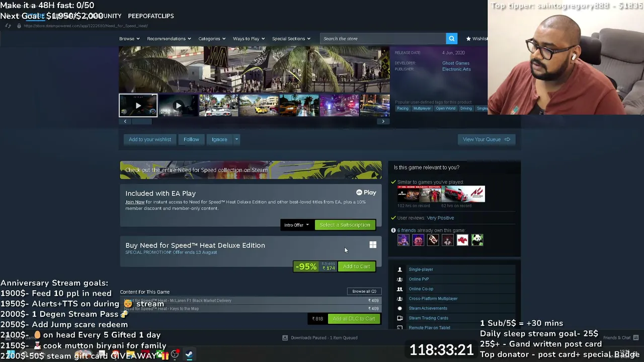Open the Keys to the Map DLC

point(251,309)
